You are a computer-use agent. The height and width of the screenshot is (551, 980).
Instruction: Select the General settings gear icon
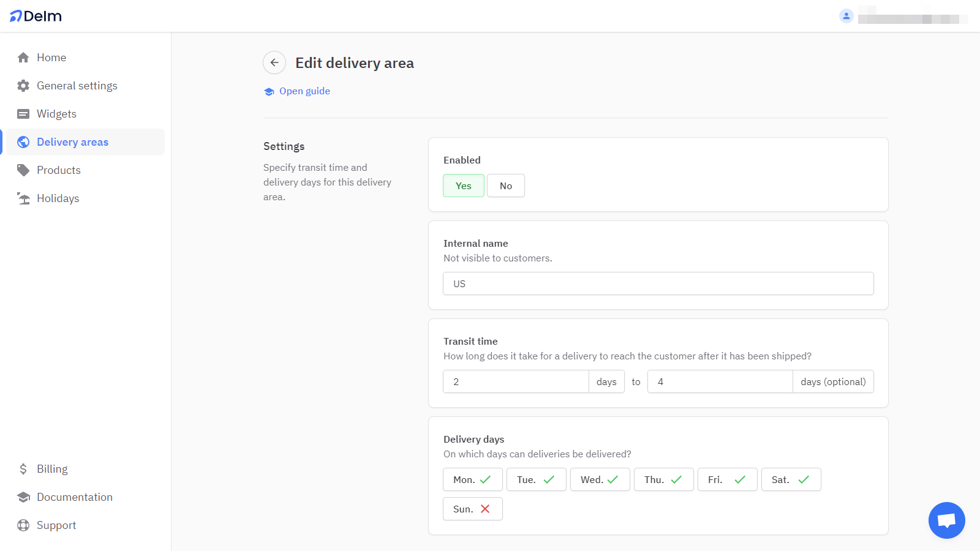[23, 85]
